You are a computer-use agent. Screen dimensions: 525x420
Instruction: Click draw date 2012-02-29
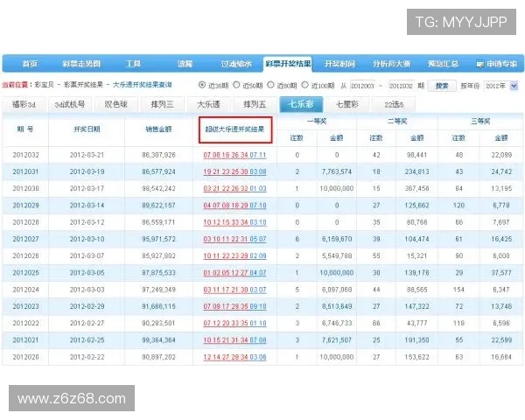click(87, 306)
